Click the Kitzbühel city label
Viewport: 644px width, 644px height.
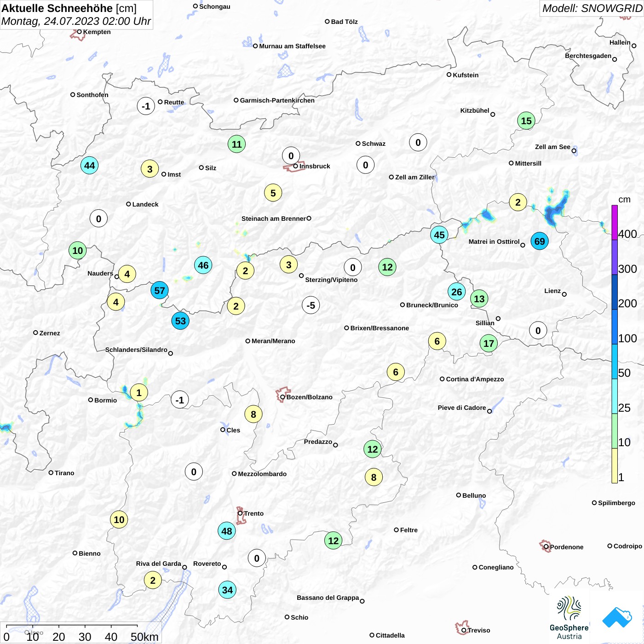475,110
